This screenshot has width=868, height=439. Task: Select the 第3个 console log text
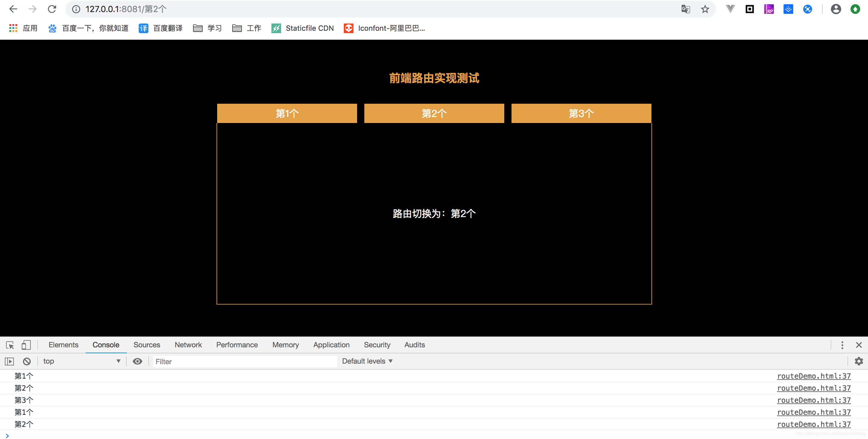24,401
